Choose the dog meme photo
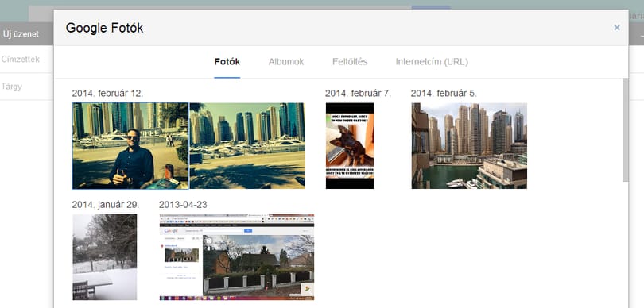Viewport: 644px width, 308px height. (x=350, y=146)
